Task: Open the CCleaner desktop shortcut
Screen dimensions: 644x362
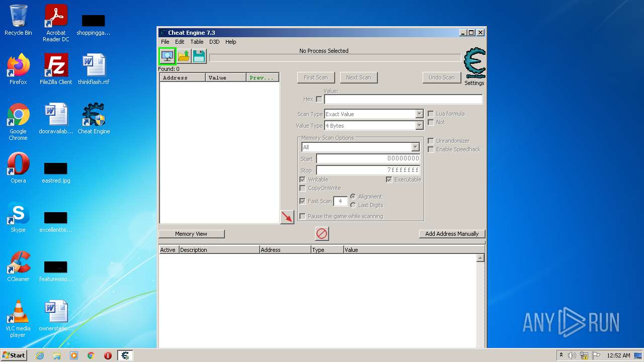Action: [x=18, y=266]
